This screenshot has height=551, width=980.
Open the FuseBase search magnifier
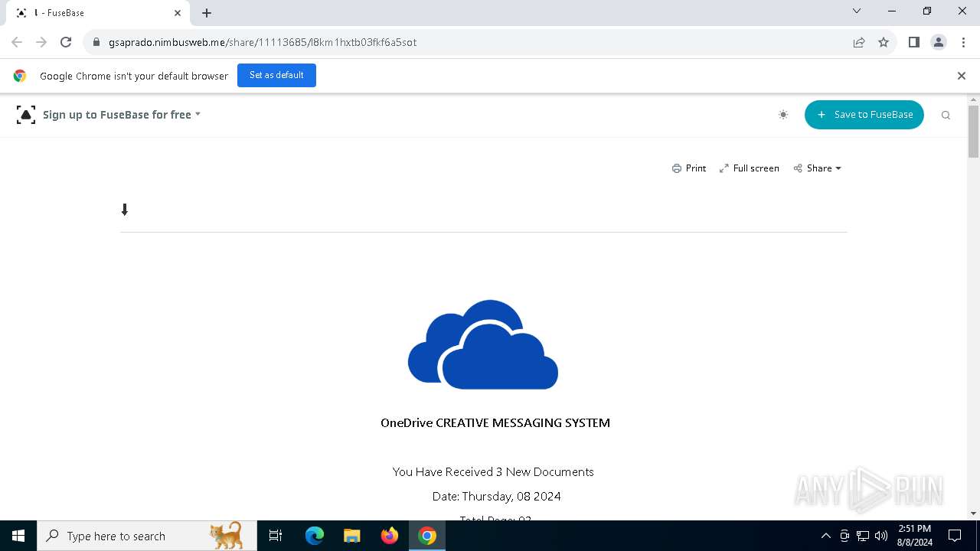(946, 115)
